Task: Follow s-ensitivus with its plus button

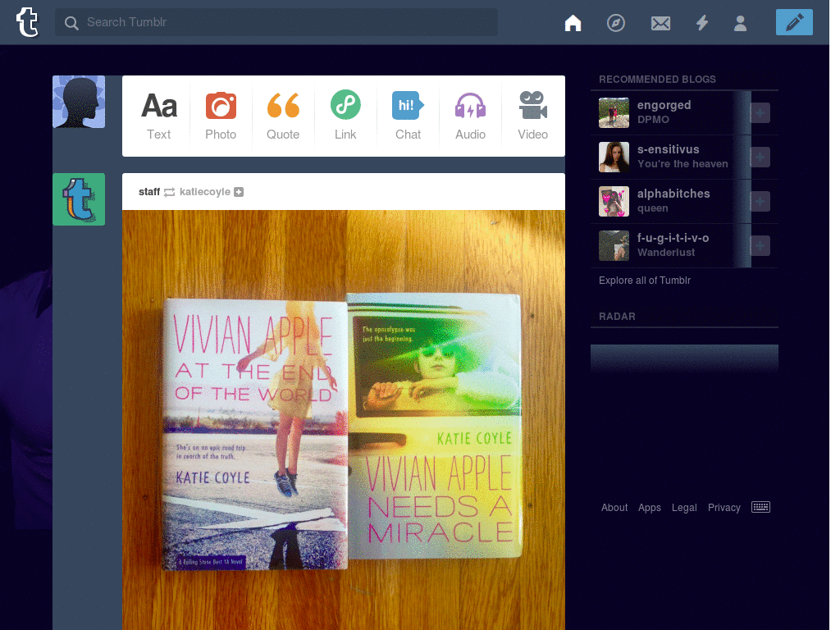Action: pyautogui.click(x=760, y=157)
